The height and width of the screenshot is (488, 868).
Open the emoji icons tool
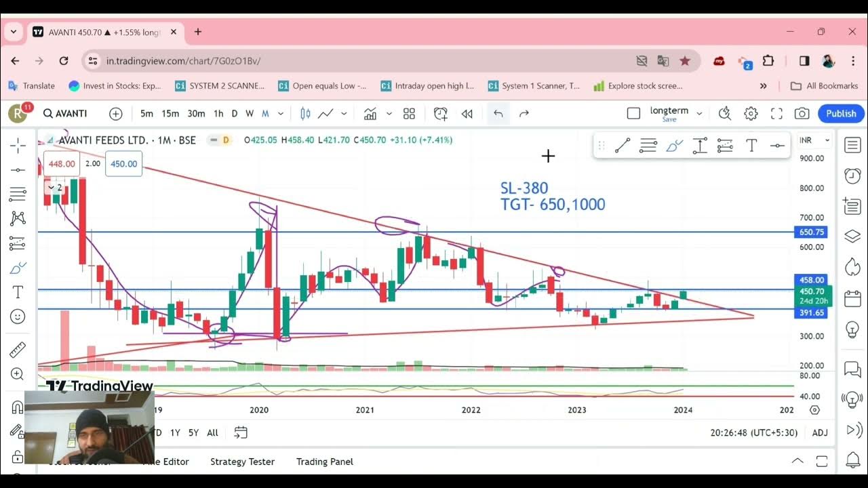(18, 317)
